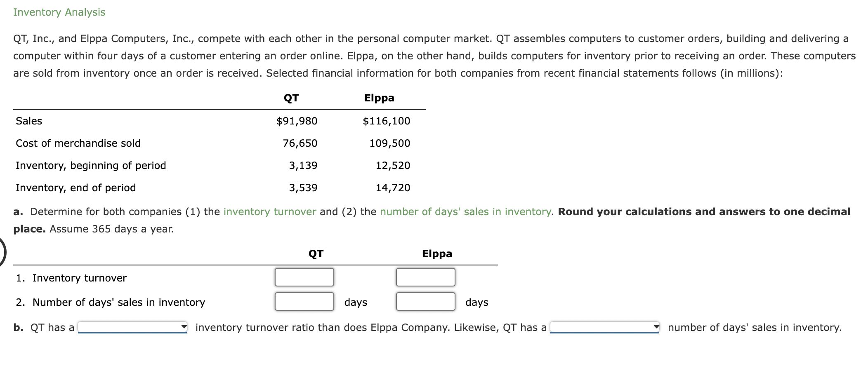Select the dropdown before 'inventory turnover ratio'

132,328
